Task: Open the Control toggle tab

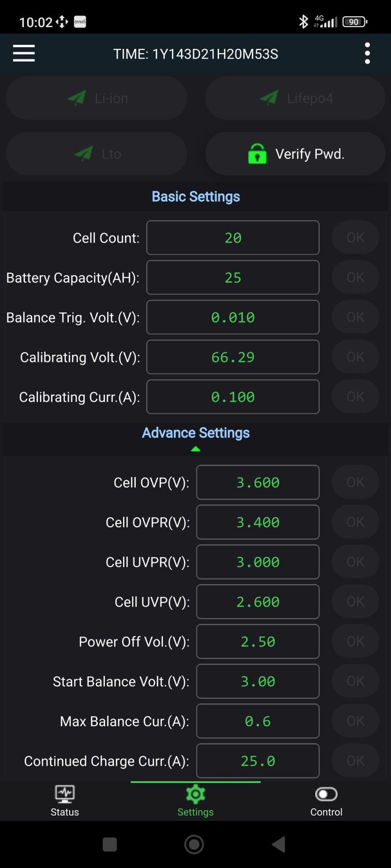Action: 326,800
